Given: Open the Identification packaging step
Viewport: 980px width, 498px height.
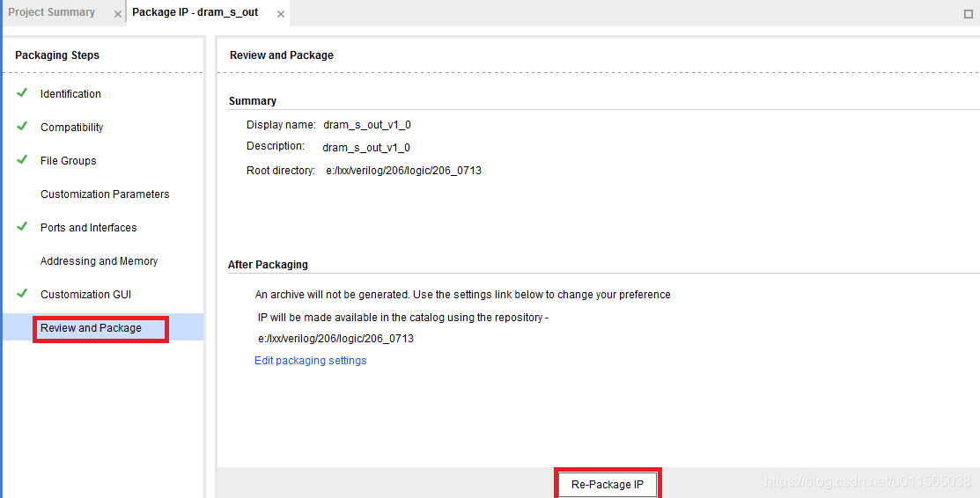Looking at the screenshot, I should click(x=70, y=94).
